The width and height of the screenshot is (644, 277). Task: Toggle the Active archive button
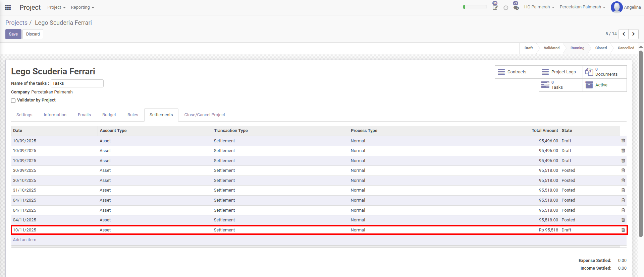pos(604,85)
